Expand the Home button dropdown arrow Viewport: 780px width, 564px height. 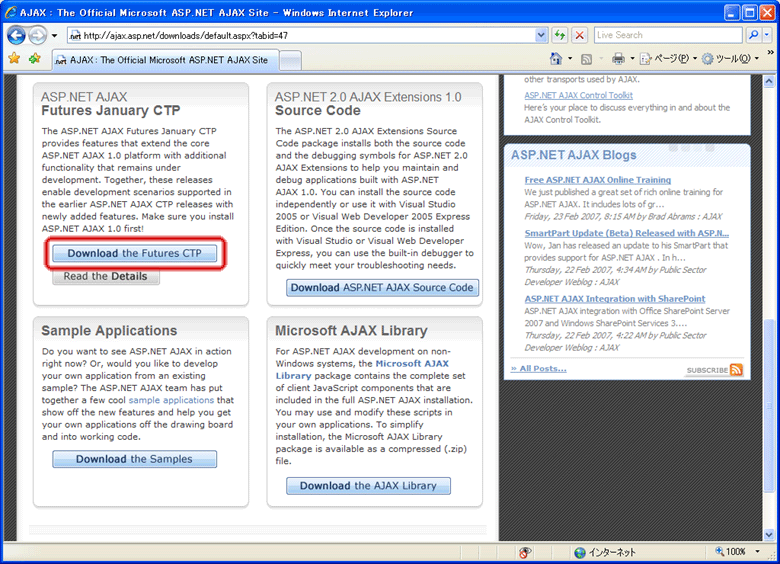(x=570, y=59)
